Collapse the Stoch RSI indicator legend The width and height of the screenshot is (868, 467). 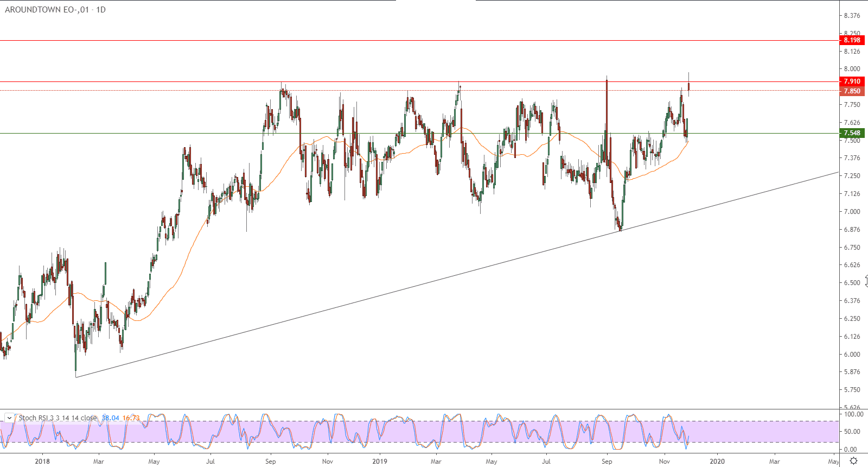pos(9,418)
